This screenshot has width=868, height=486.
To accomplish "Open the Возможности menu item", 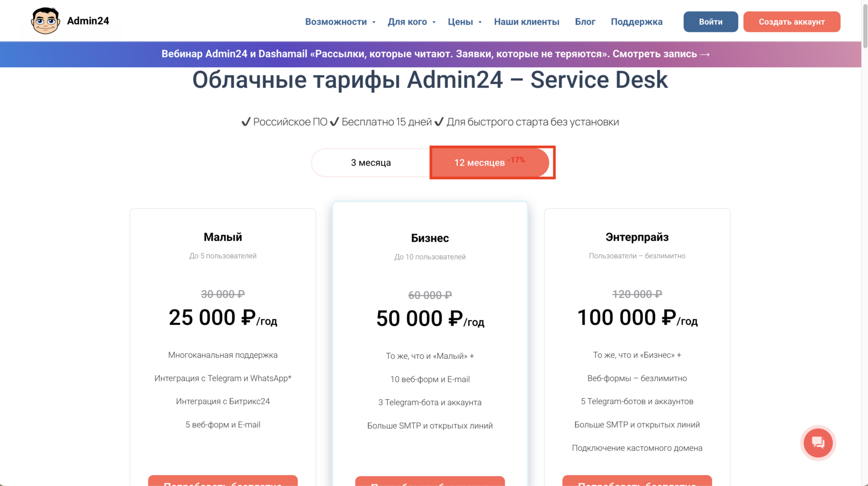I will pyautogui.click(x=336, y=22).
